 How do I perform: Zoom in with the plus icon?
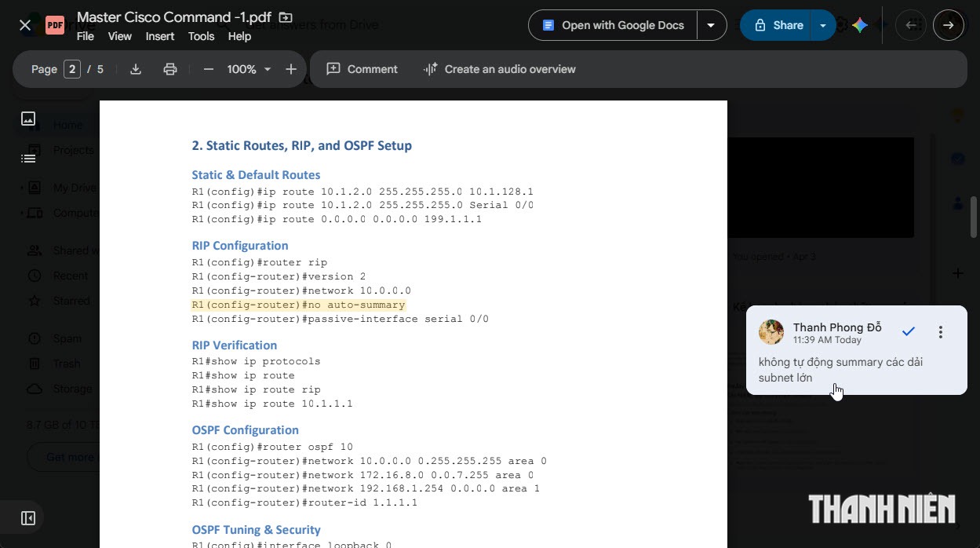pyautogui.click(x=291, y=69)
